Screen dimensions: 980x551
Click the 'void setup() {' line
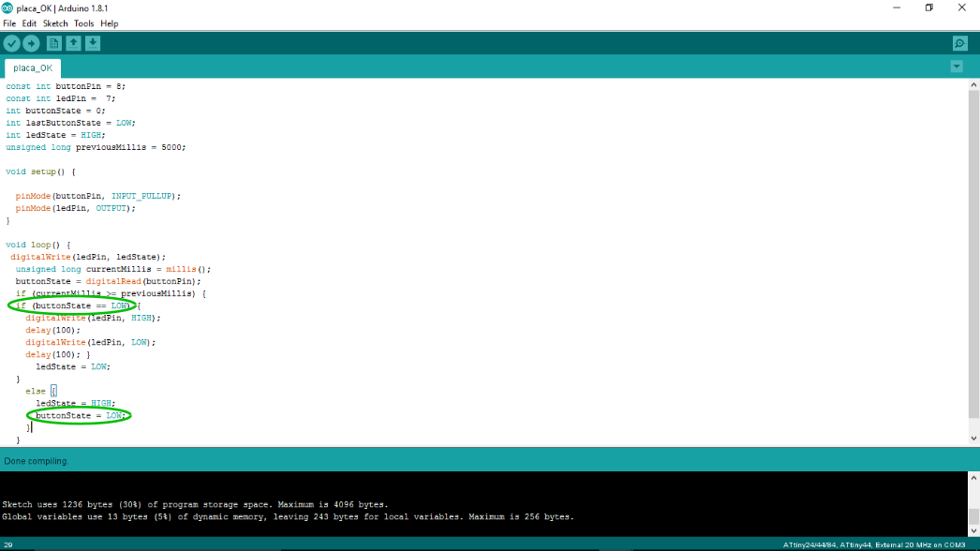(40, 172)
